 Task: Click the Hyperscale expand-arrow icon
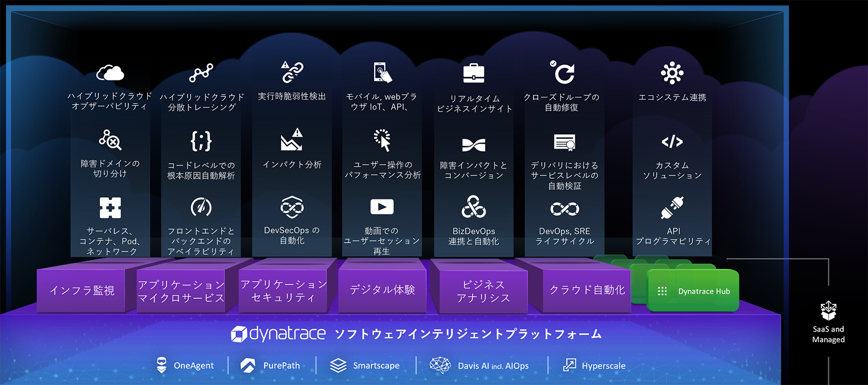(x=569, y=365)
